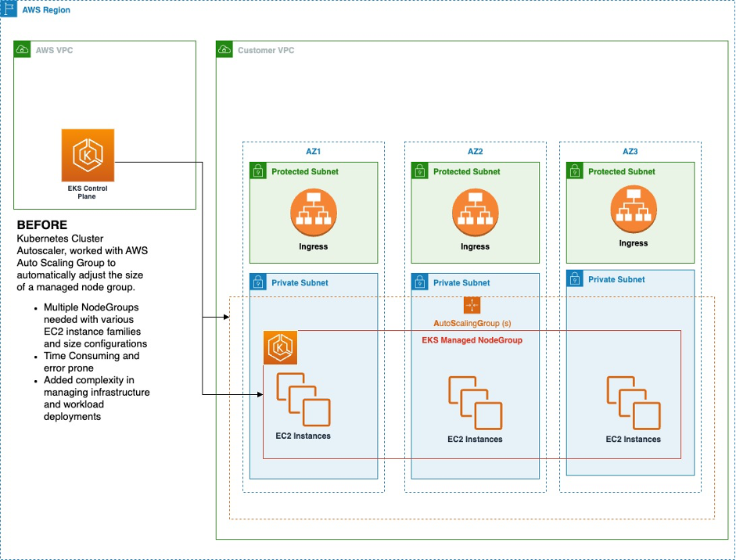This screenshot has height=560, width=736.
Task: Click the Private Subnet lock icon in AZ2
Action: coord(419,283)
